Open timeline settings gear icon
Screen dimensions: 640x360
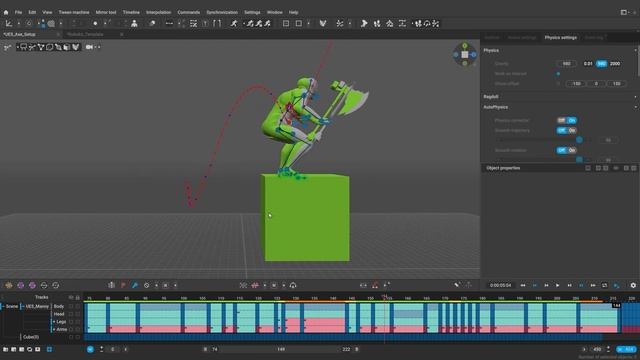pyautogui.click(x=633, y=285)
